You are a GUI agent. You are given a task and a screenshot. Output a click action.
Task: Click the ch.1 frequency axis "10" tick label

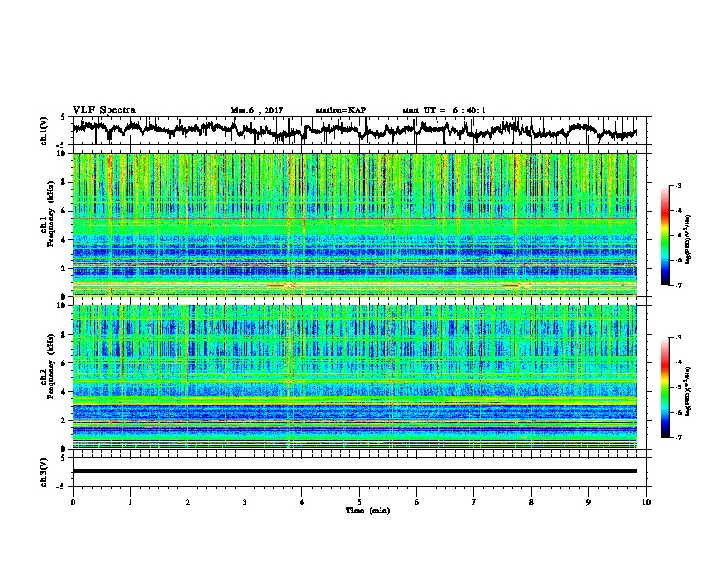point(62,154)
